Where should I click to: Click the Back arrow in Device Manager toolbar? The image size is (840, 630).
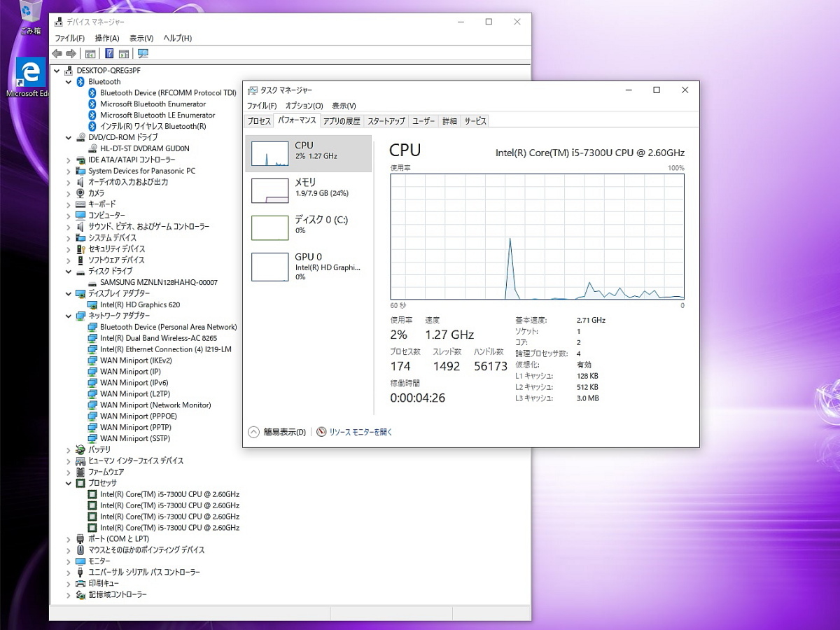coord(57,54)
